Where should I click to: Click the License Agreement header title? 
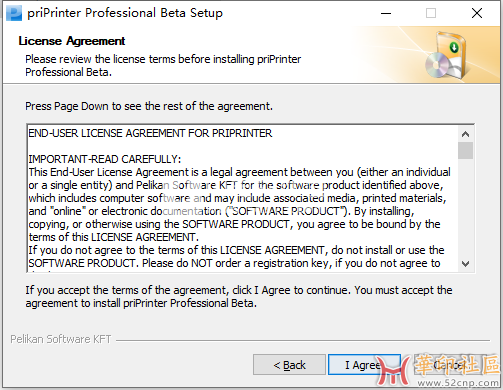point(72,41)
